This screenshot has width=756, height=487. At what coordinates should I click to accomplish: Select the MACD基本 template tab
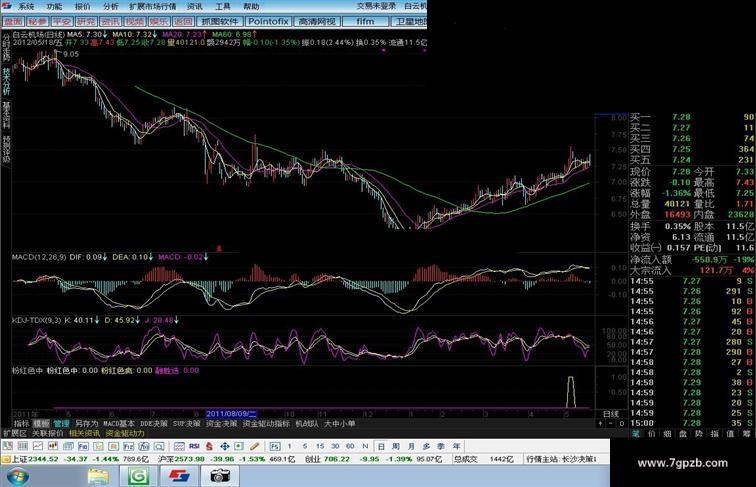119,423
